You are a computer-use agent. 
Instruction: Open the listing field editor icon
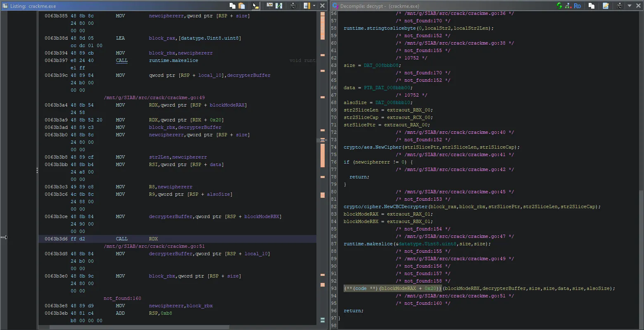coord(270,6)
